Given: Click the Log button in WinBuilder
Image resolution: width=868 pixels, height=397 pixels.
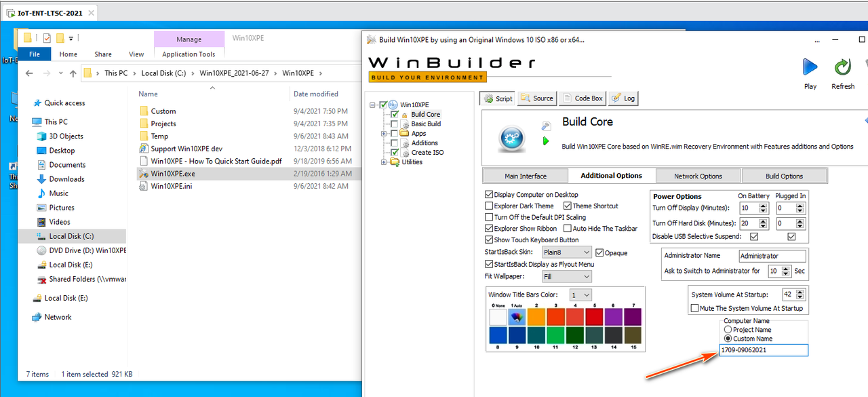Looking at the screenshot, I should pos(623,98).
